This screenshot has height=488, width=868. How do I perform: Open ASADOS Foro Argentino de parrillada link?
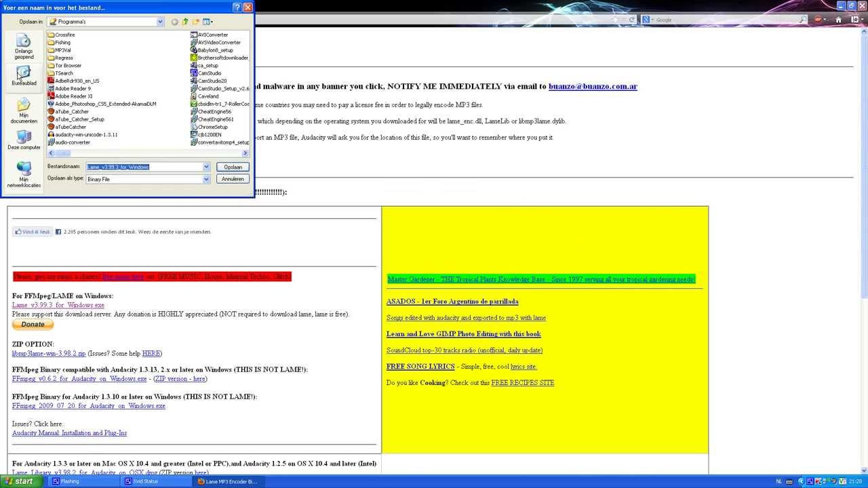(452, 302)
